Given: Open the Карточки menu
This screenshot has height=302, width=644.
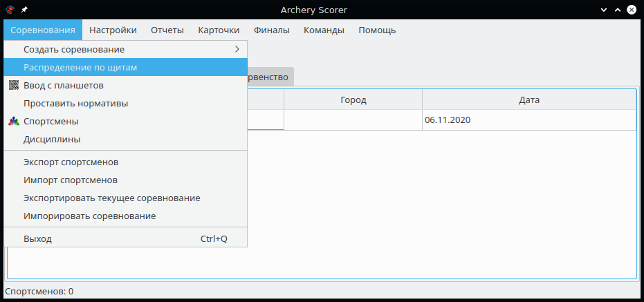Looking at the screenshot, I should (219, 30).
